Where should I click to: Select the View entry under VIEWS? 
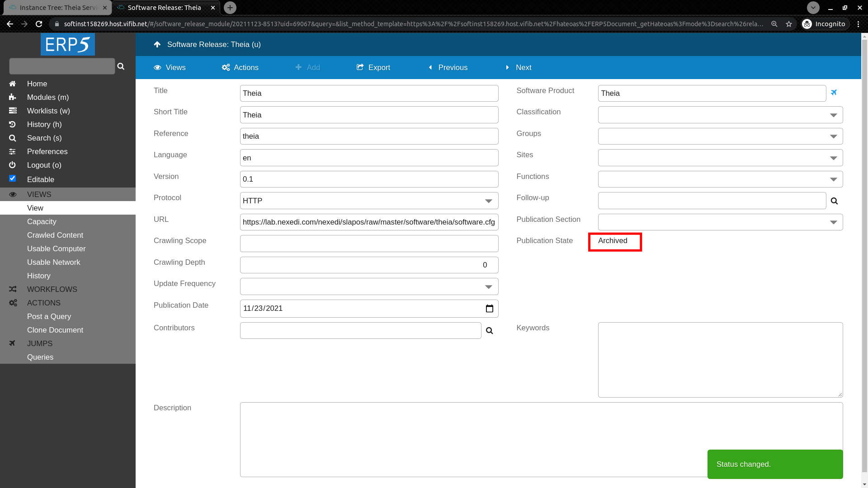pos(68,208)
